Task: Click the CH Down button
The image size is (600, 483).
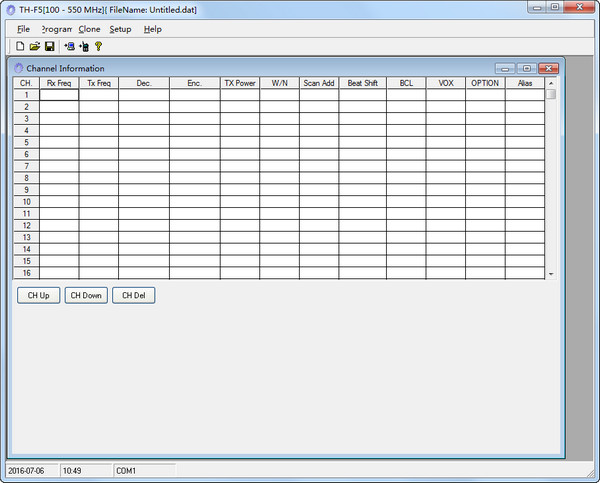Action: coord(86,295)
